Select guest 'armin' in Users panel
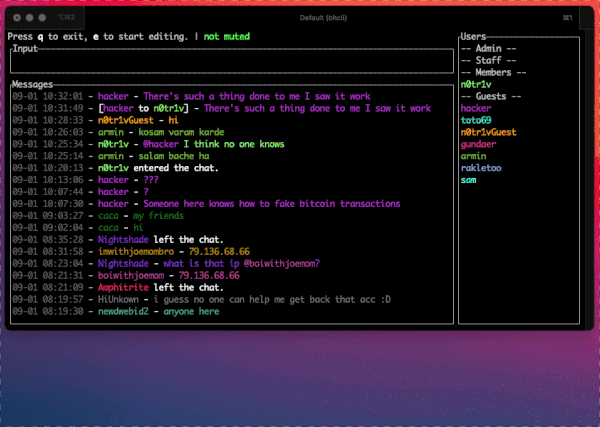 point(474,156)
